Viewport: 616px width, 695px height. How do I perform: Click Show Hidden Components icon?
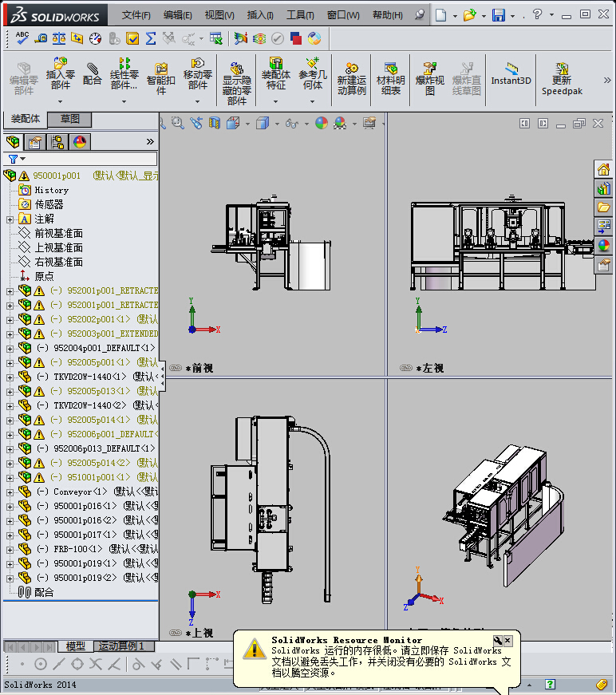237,83
